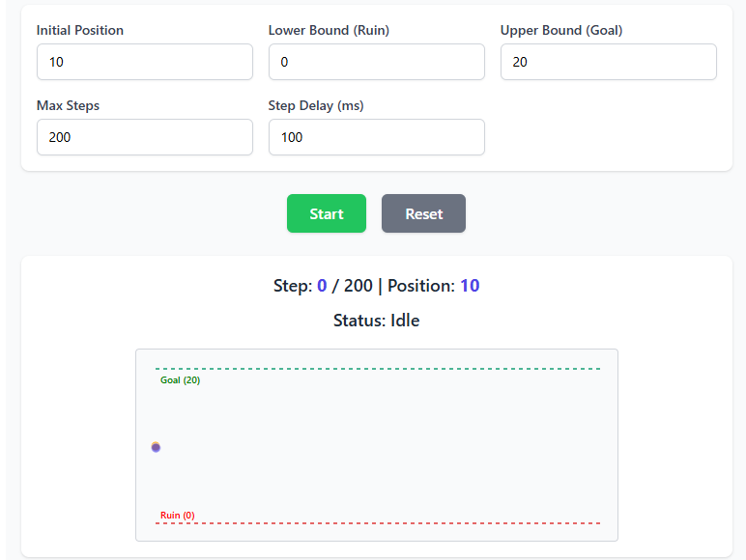Click the Max Steps label
The width and height of the screenshot is (746, 560).
[x=68, y=105]
